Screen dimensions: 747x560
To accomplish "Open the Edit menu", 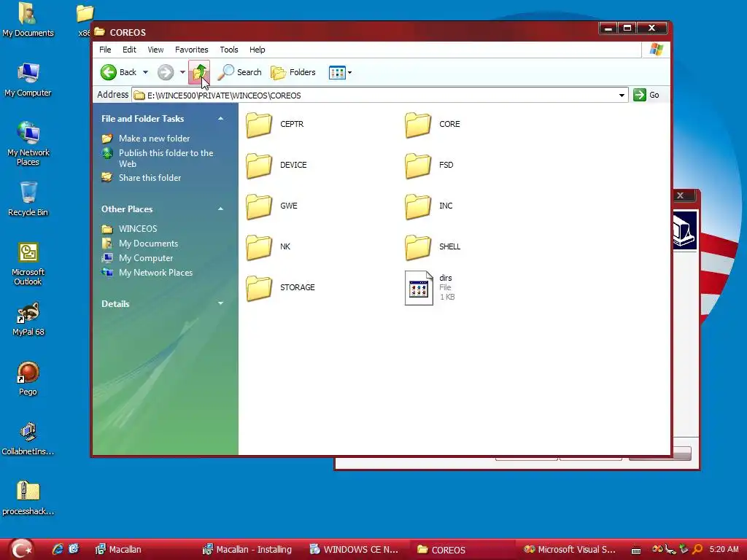I will coord(129,50).
